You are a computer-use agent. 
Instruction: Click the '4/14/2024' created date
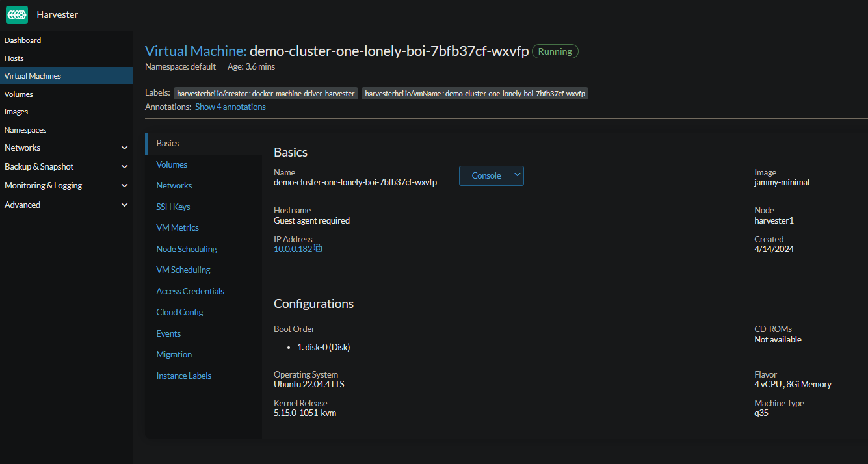click(x=774, y=249)
